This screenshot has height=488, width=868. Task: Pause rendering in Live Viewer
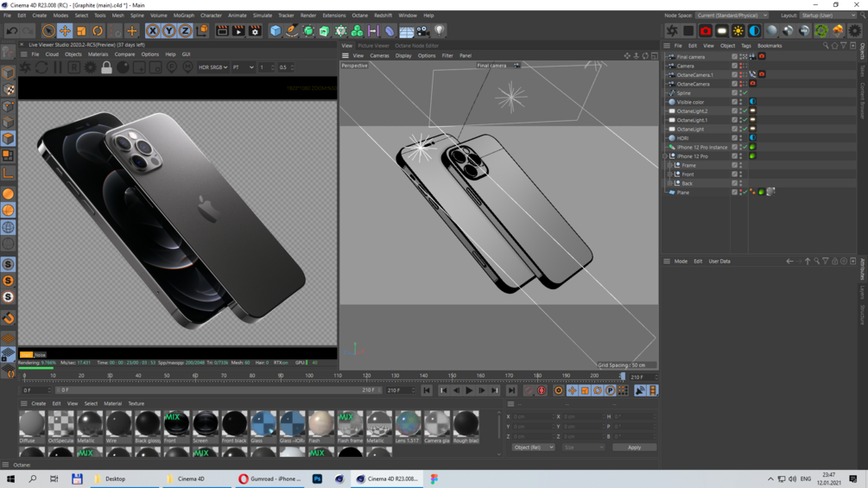click(x=58, y=67)
